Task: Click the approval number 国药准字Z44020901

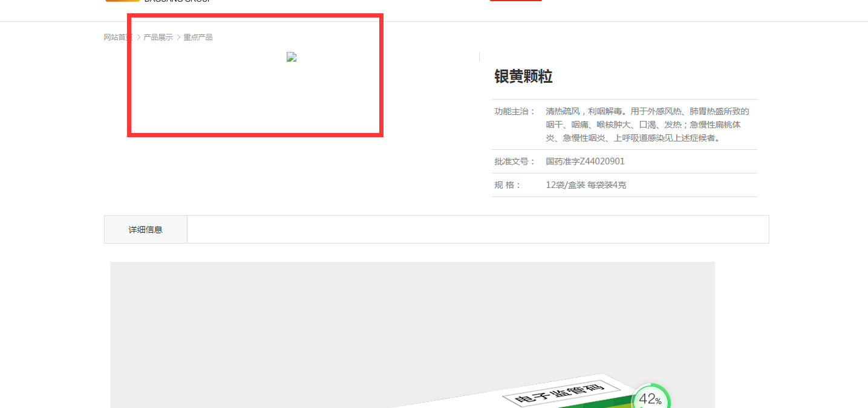Action: (586, 161)
